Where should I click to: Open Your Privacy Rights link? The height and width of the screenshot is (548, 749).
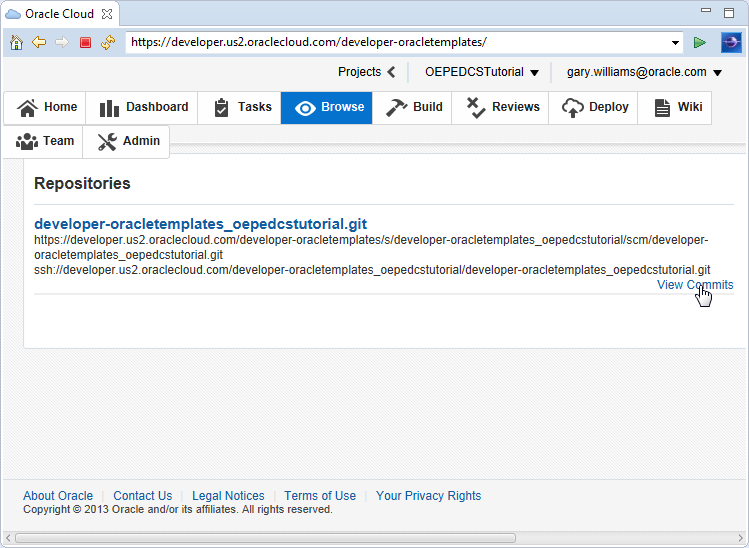(428, 495)
